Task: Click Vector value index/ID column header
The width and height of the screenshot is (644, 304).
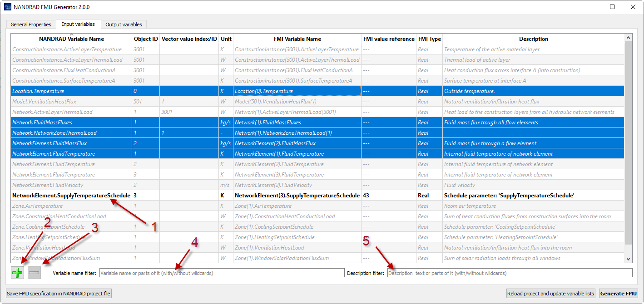Action: click(x=189, y=39)
